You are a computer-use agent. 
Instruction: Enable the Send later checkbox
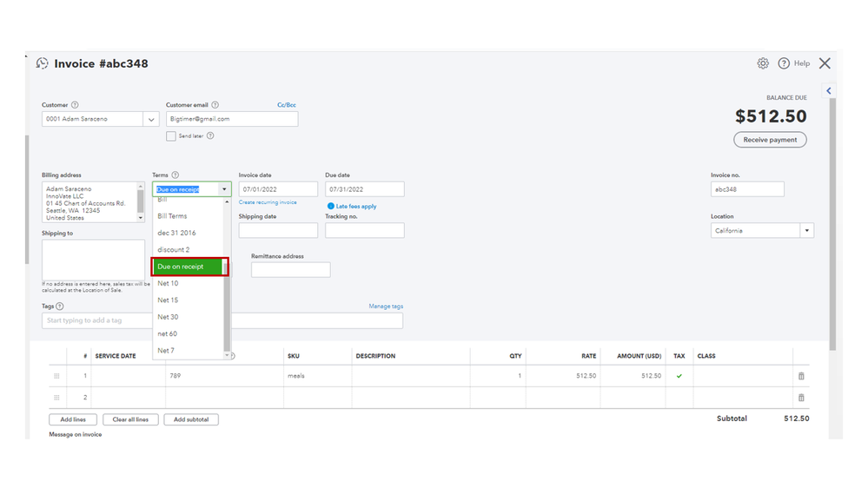[171, 136]
